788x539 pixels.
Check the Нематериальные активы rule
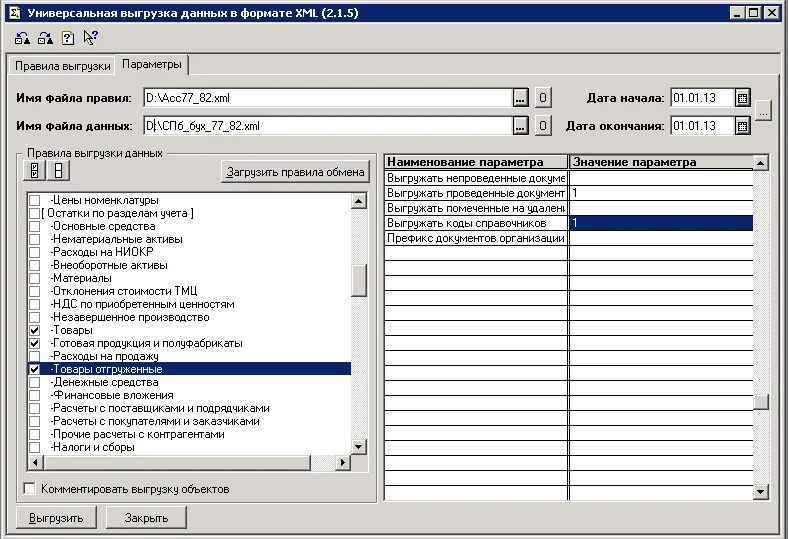coord(34,240)
